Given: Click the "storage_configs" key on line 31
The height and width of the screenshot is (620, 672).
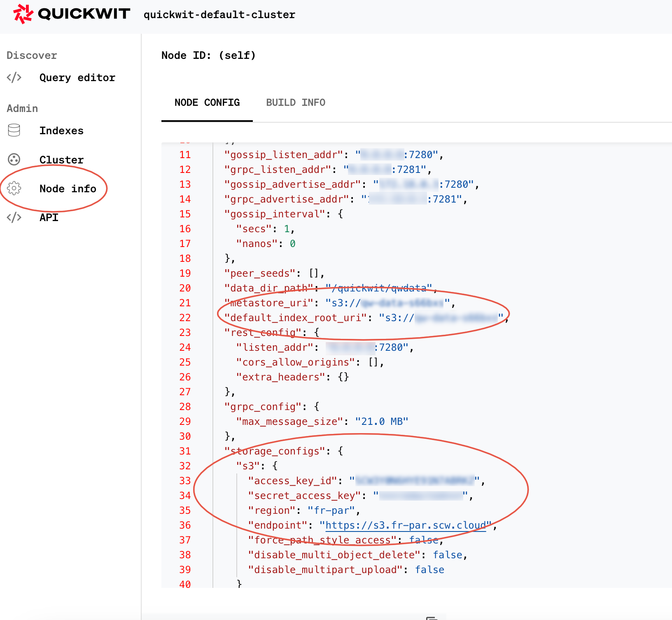Looking at the screenshot, I should [275, 451].
